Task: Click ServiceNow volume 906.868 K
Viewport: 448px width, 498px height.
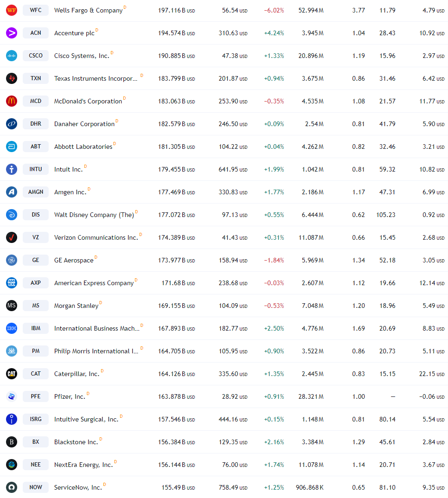Action: (x=309, y=487)
